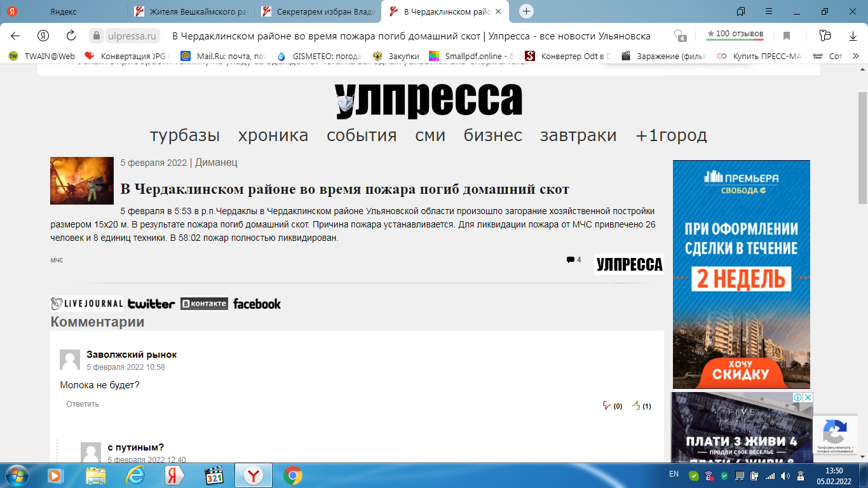Click the author link Диманец
Screen dimensions: 868x488
tap(216, 163)
